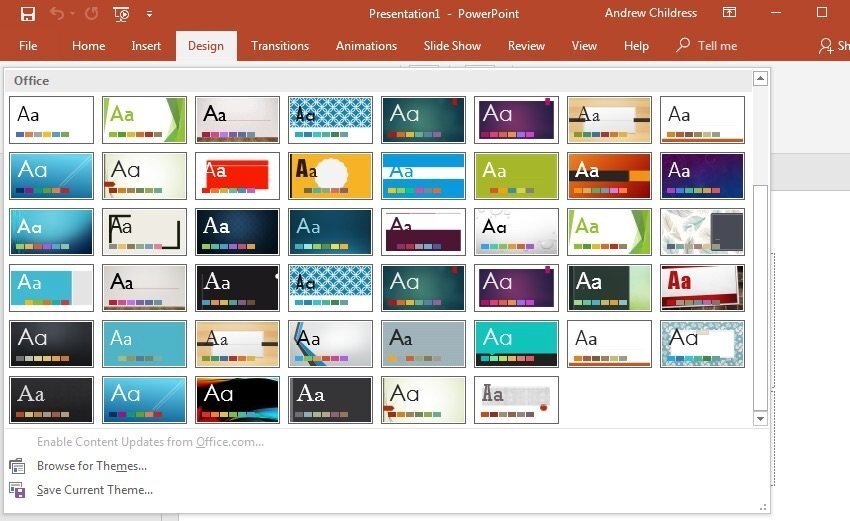Open the Undo history dropdown arrow
850x521 pixels.
click(x=73, y=15)
